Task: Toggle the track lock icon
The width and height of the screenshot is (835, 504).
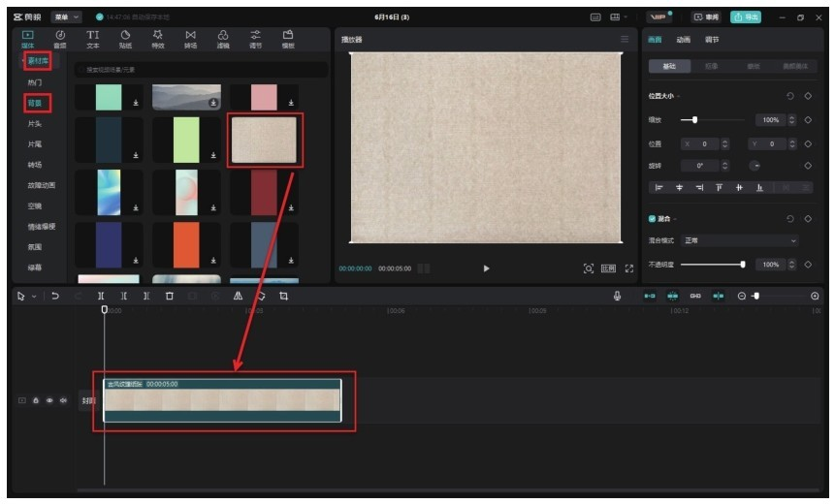Action: tap(36, 400)
